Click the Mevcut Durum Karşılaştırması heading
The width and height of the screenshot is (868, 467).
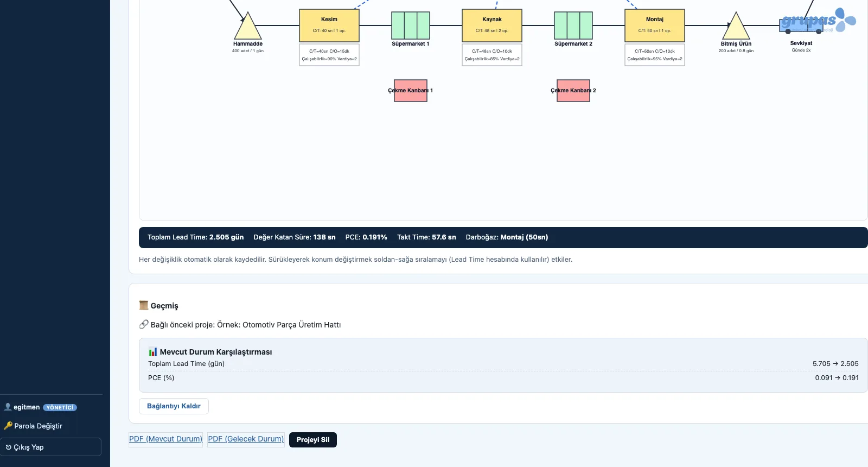(216, 352)
